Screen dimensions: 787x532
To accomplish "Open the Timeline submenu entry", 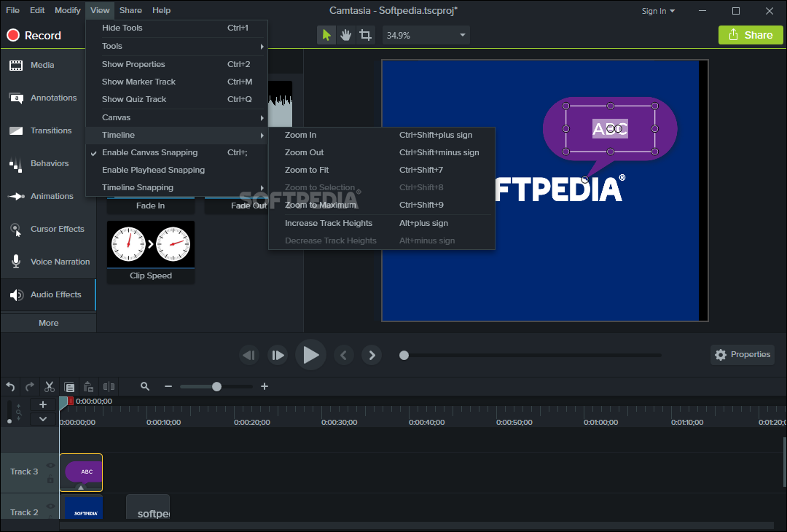I will click(x=176, y=135).
